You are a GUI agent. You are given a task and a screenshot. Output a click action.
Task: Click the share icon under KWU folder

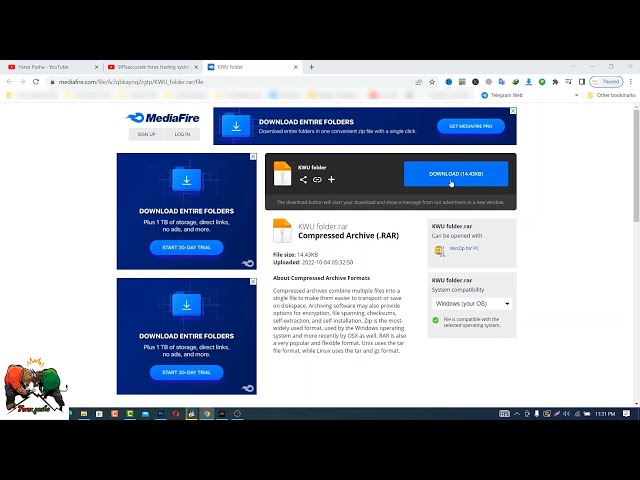304,180
